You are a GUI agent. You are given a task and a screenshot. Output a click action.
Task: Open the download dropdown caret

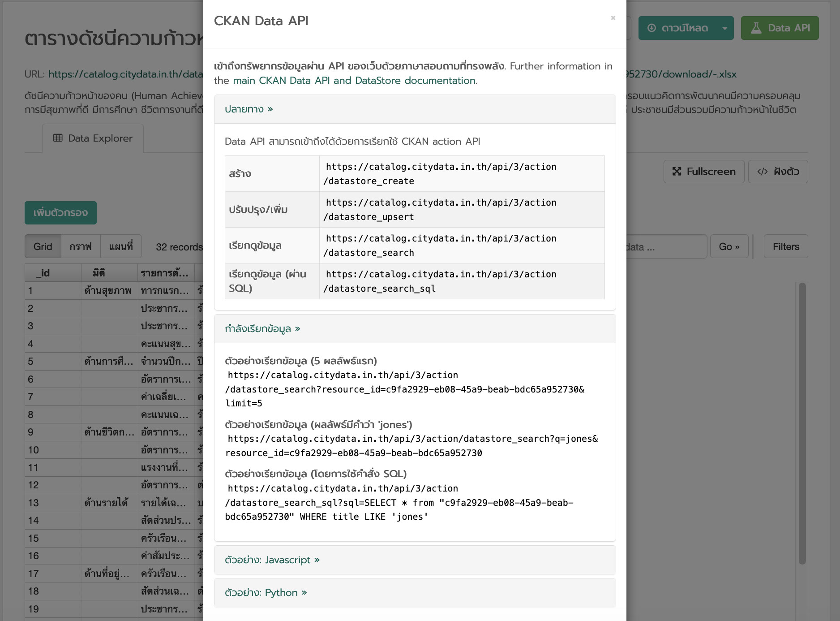[724, 28]
